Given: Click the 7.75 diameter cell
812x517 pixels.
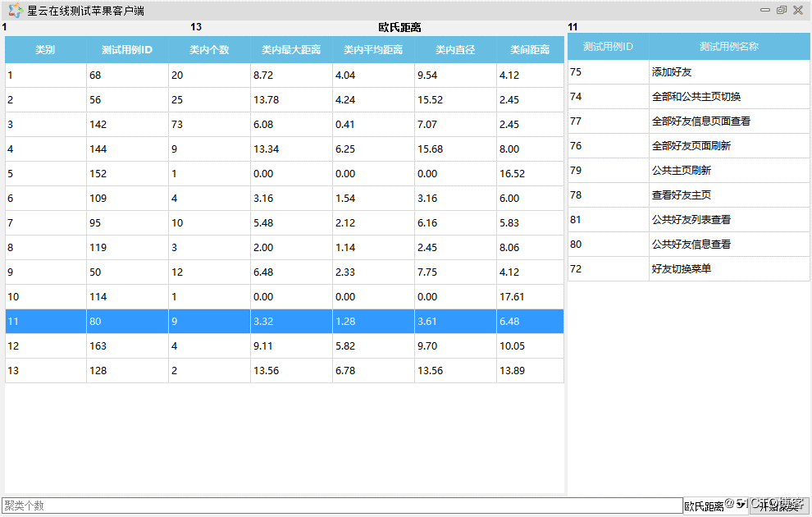Looking at the screenshot, I should coord(455,272).
